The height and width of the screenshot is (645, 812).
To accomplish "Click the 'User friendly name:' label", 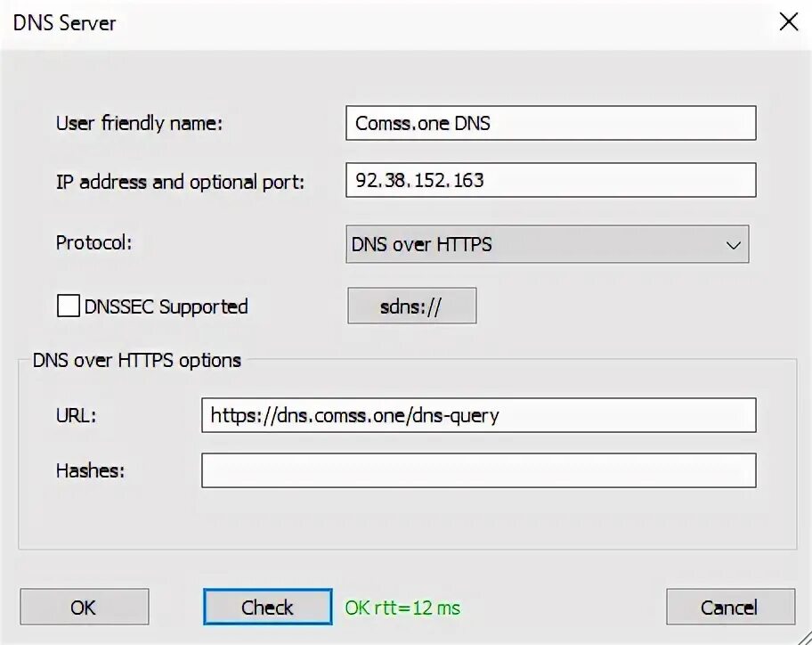I will click(x=139, y=123).
